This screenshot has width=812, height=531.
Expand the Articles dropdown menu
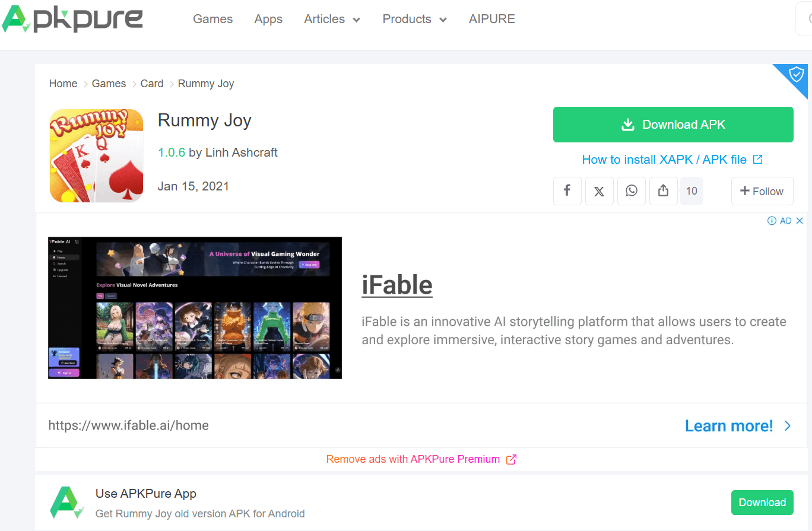[x=332, y=19]
